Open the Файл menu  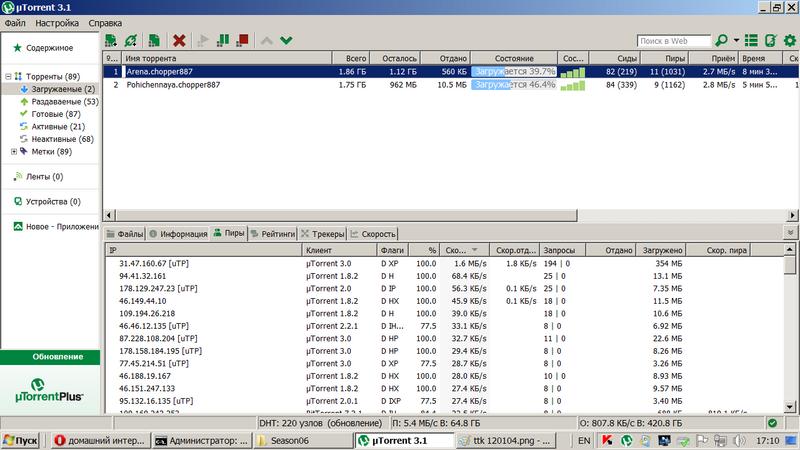[x=15, y=23]
